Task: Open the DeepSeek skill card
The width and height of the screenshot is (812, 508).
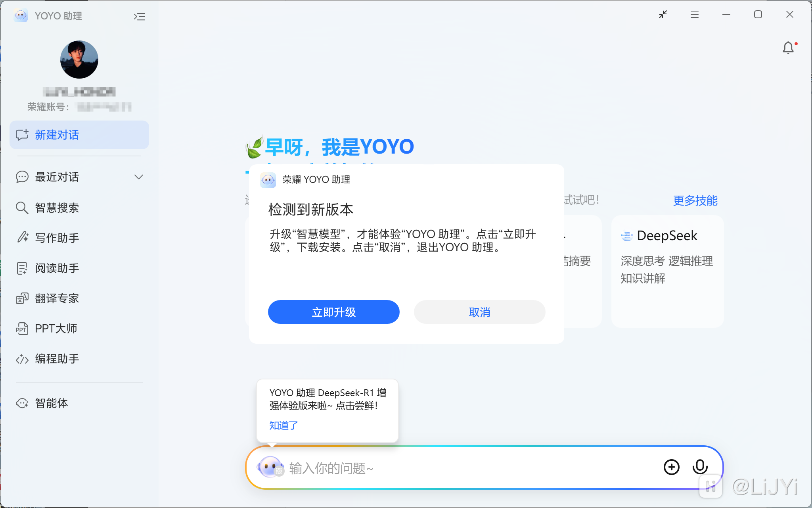Action: click(x=668, y=271)
